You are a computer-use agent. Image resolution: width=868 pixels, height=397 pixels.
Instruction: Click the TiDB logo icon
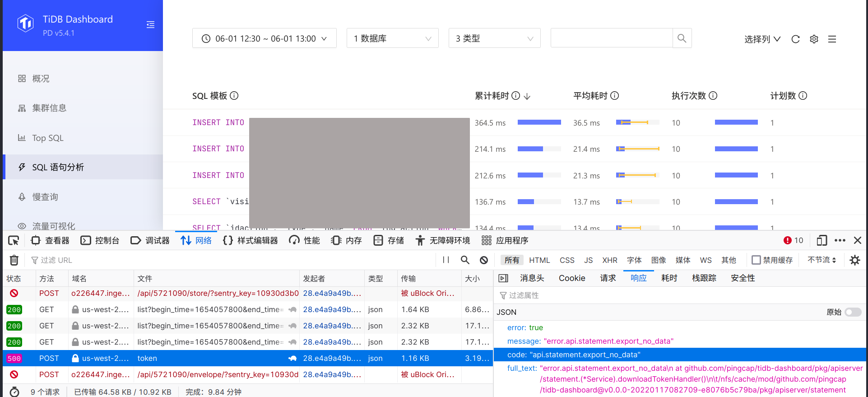coord(25,23)
